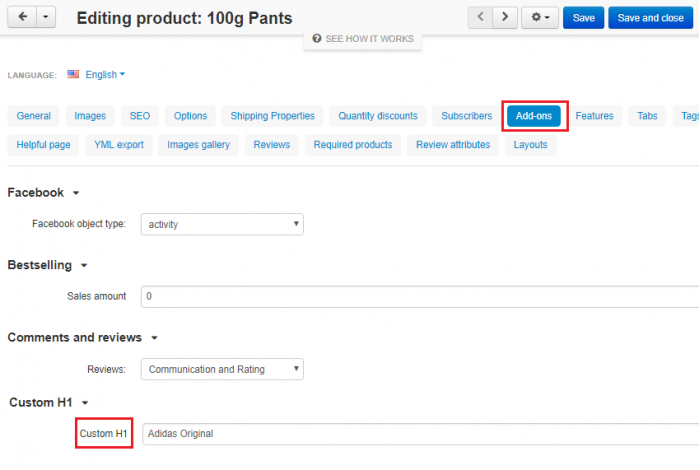Open the Quantity discounts tab
The height and width of the screenshot is (470, 700).
tap(378, 116)
